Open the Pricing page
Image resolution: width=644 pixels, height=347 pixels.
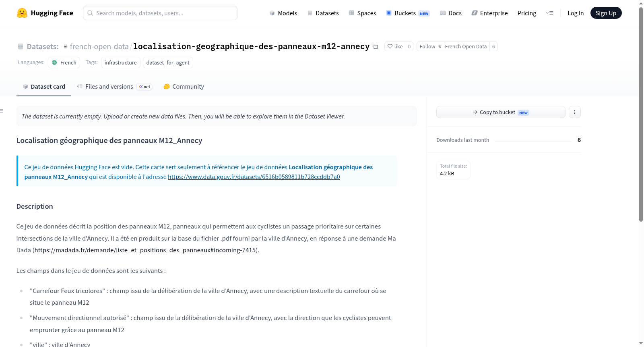[x=527, y=13]
